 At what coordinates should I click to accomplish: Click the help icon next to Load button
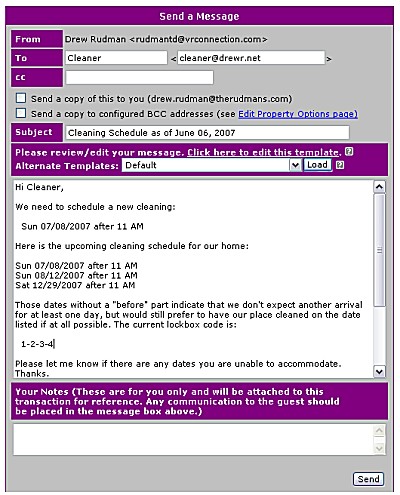tap(340, 165)
